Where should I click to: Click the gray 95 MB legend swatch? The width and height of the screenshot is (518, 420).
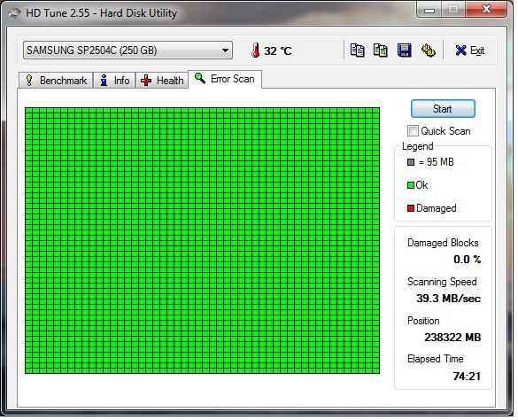tap(411, 162)
